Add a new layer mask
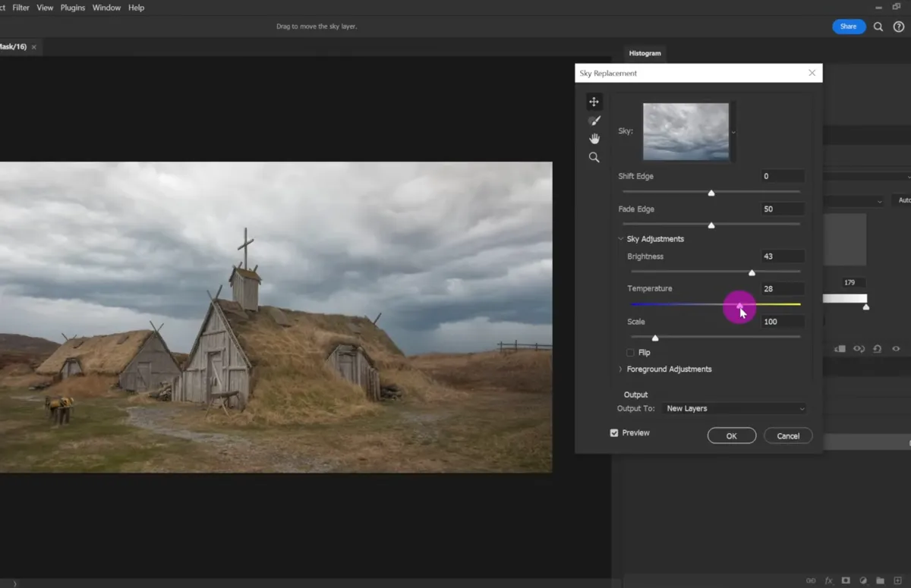 click(845, 580)
